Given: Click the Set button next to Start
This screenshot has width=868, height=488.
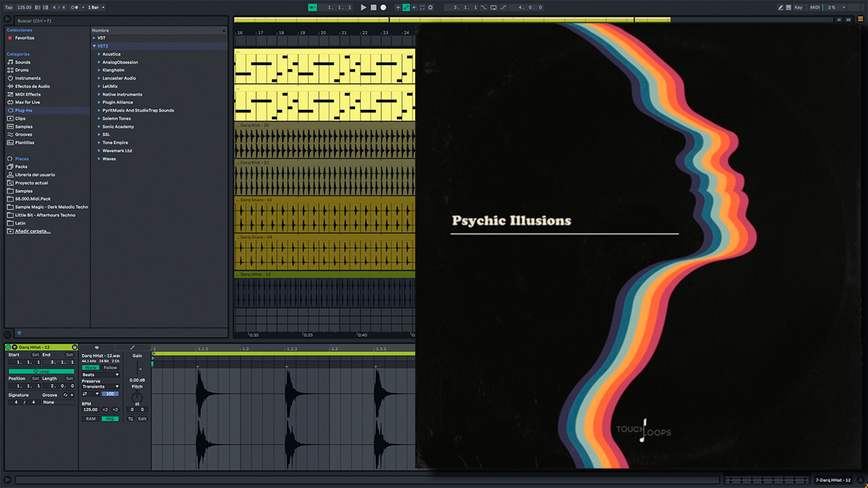Looking at the screenshot, I should pyautogui.click(x=35, y=355).
